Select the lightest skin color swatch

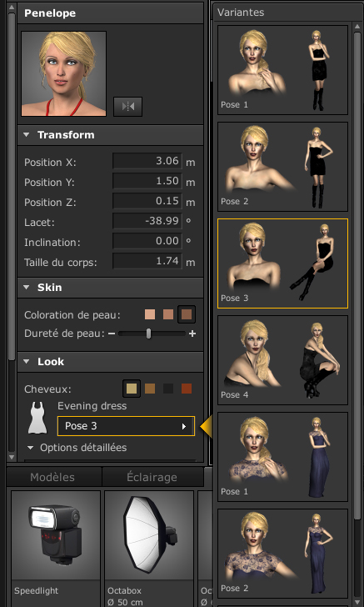coord(150,314)
